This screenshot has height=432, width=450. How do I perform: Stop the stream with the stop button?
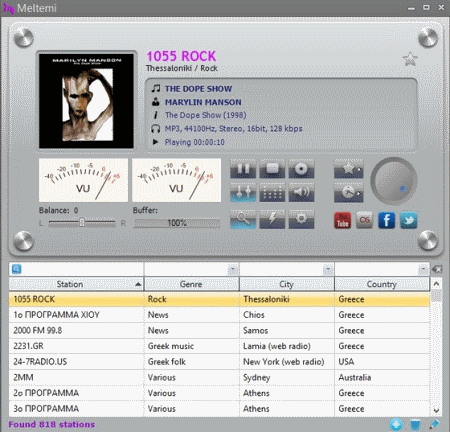pyautogui.click(x=272, y=169)
